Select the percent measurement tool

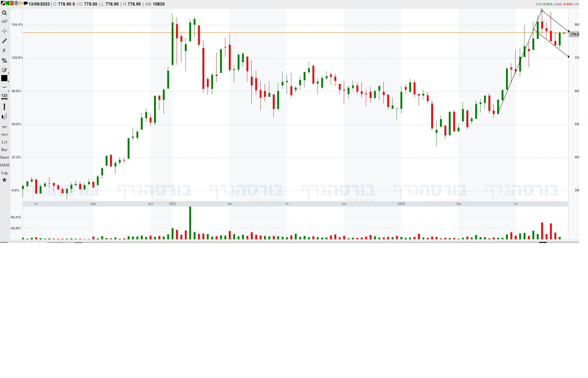coord(4,61)
